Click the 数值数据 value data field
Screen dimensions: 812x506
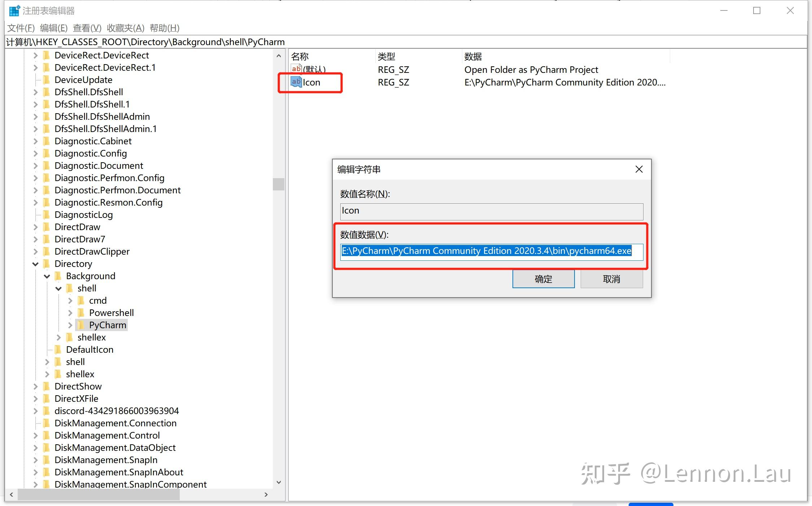point(492,251)
